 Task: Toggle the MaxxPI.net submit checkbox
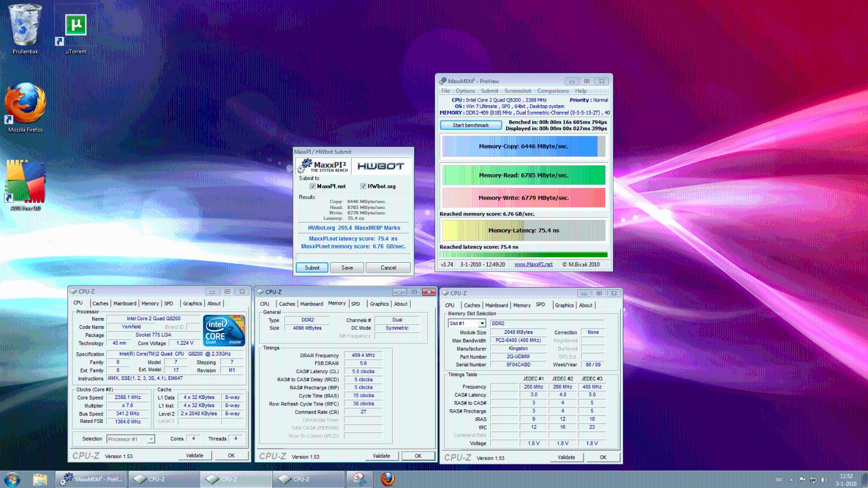tap(312, 186)
